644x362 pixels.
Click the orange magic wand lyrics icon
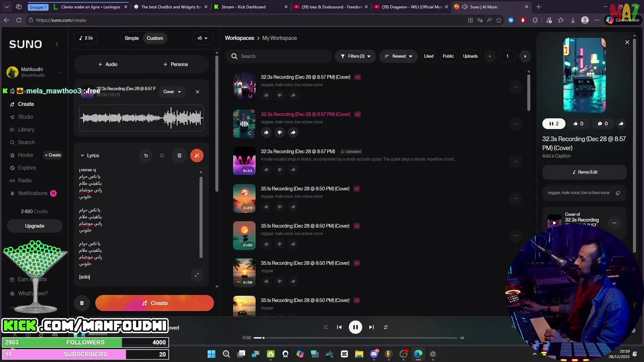pyautogui.click(x=197, y=155)
